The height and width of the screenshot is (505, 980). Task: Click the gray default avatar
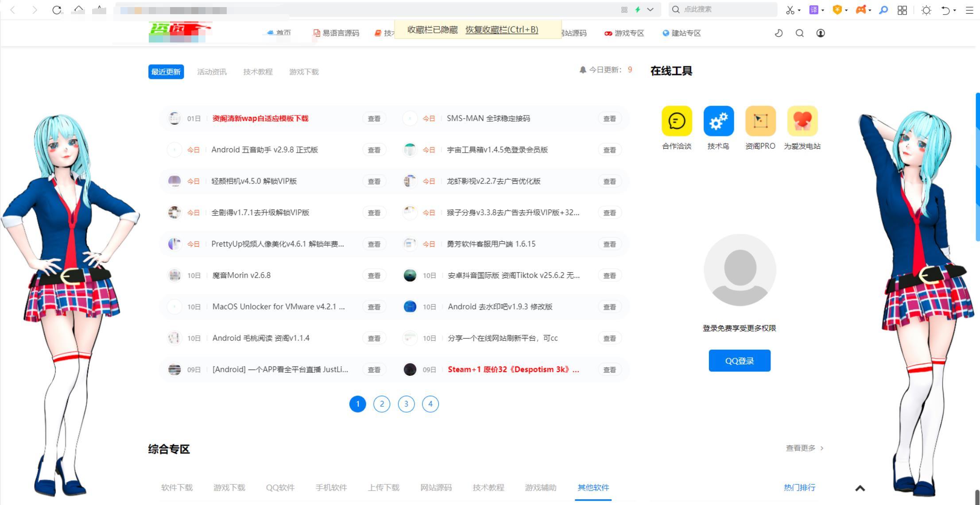(x=740, y=270)
